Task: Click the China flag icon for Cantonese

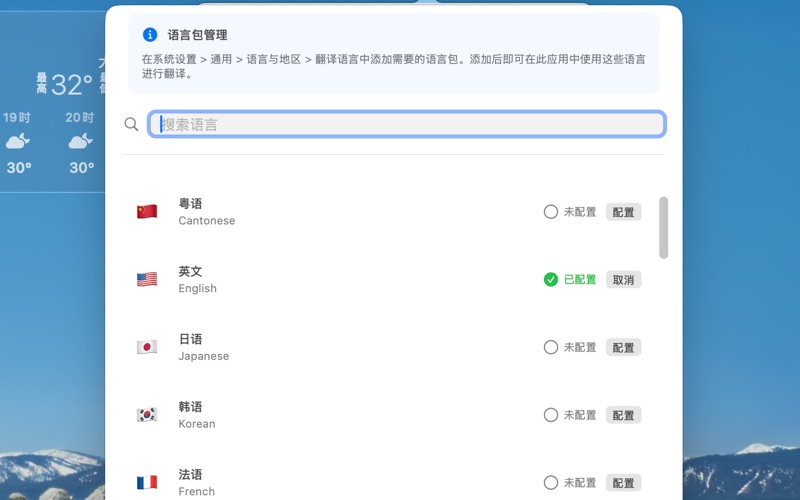Action: coord(147,212)
